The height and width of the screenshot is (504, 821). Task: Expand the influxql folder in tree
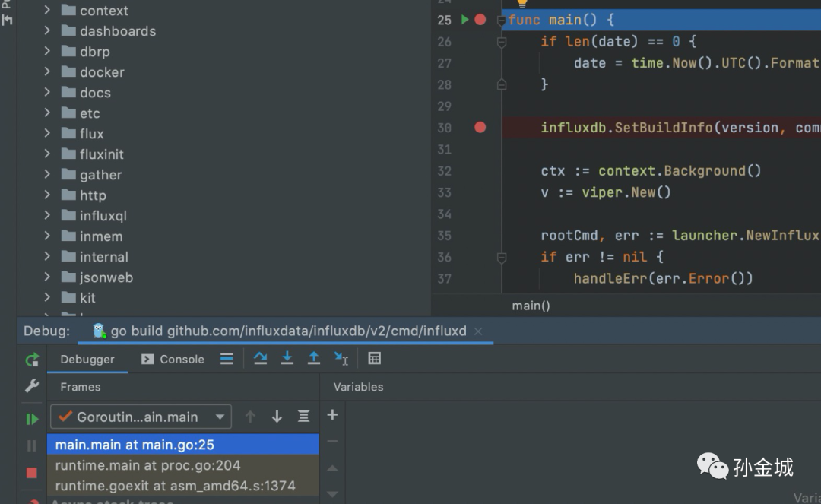point(47,216)
